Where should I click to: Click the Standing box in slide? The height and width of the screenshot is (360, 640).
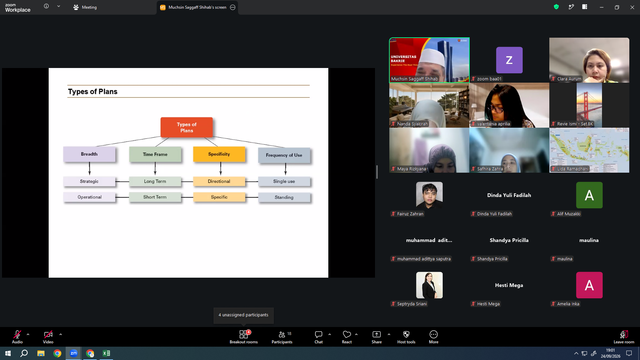click(x=284, y=198)
